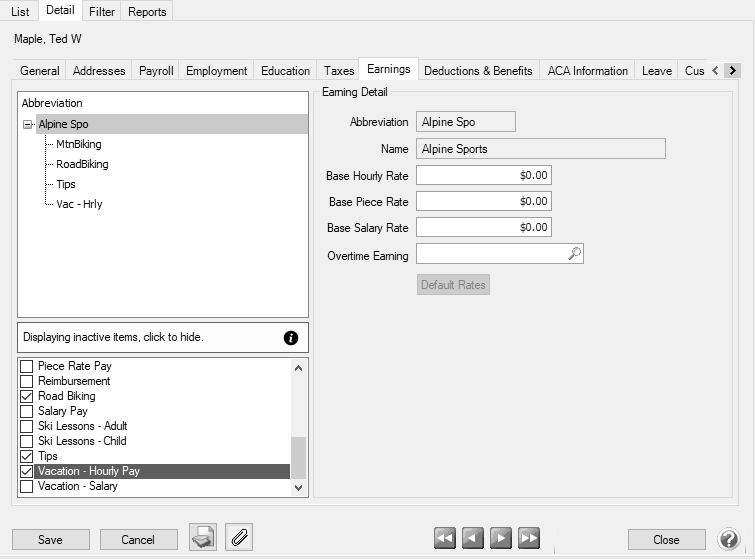The width and height of the screenshot is (755, 560).
Task: Click the info icon beside inactive items
Action: 291,338
